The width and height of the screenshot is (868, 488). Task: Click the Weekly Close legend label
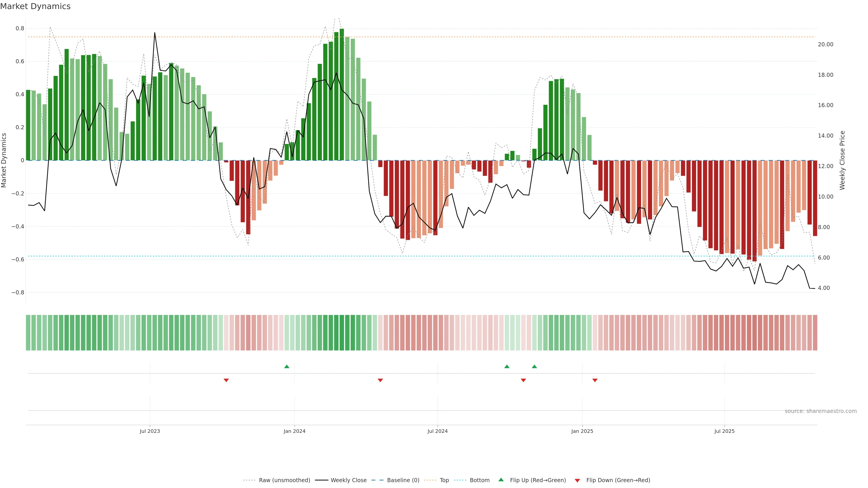pos(348,480)
